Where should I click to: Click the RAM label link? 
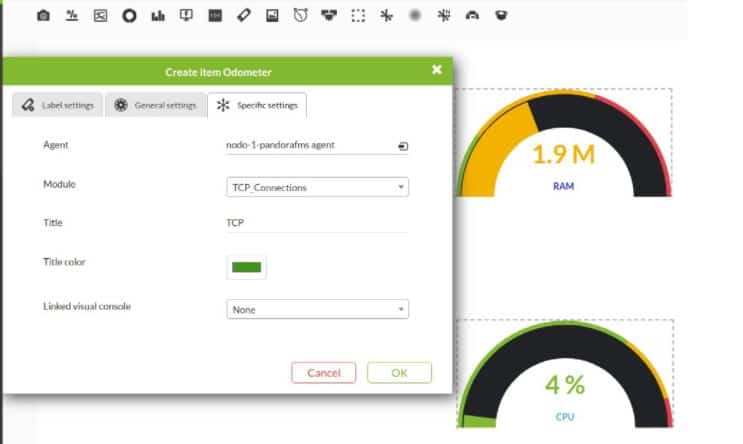[563, 186]
